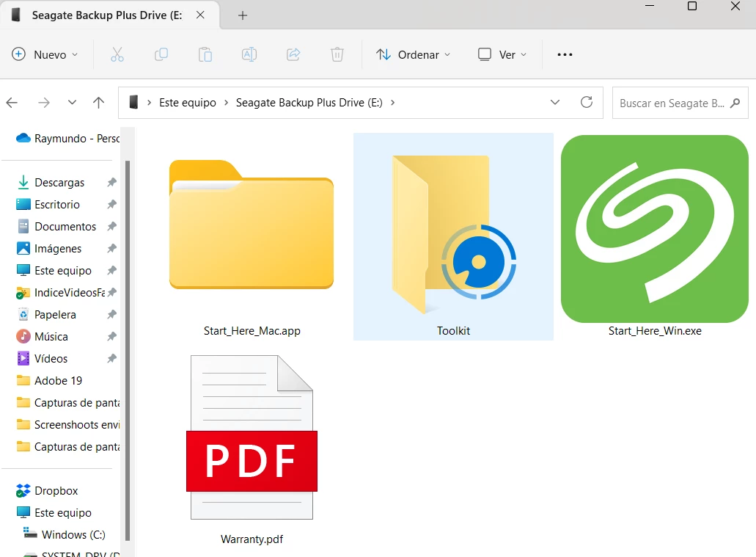
Task: Click Seagate Backup Plus Drive (E:) breadcrumb
Action: pos(309,102)
